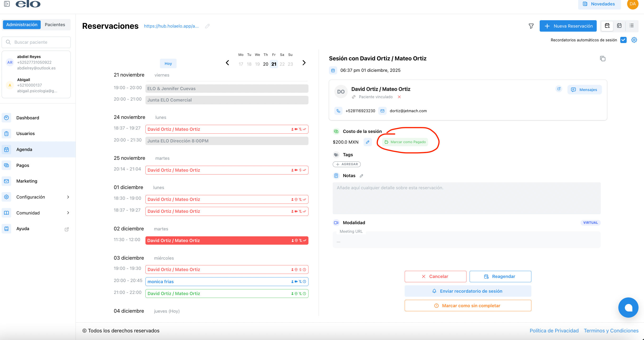Expand the Configuración menu
The image size is (644, 340).
(68, 197)
